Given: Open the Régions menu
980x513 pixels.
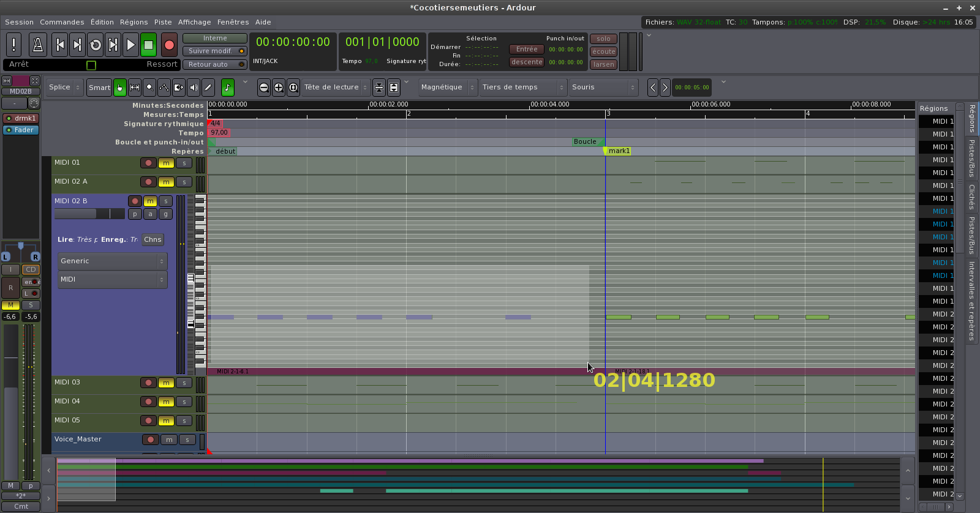Looking at the screenshot, I should click(x=134, y=22).
